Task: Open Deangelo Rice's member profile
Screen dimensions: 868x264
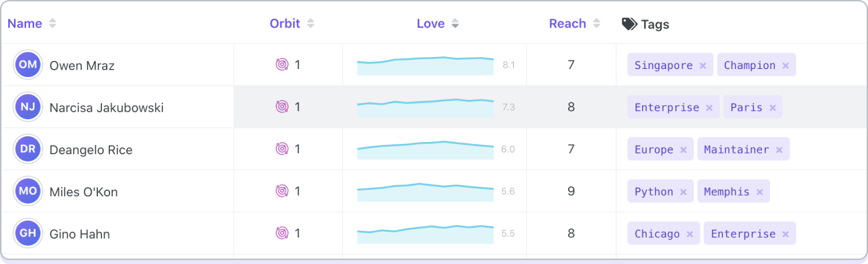Action: (91, 150)
